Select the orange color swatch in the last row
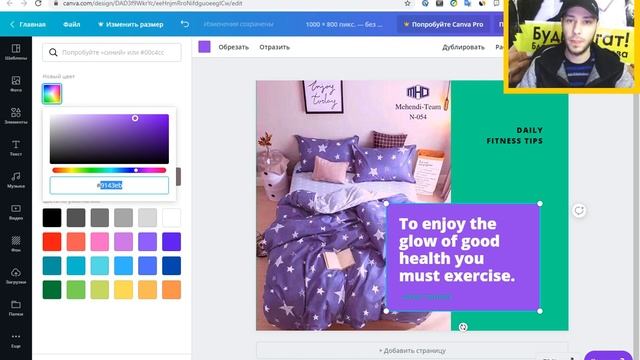Image resolution: width=640 pixels, height=360 pixels. point(171,290)
